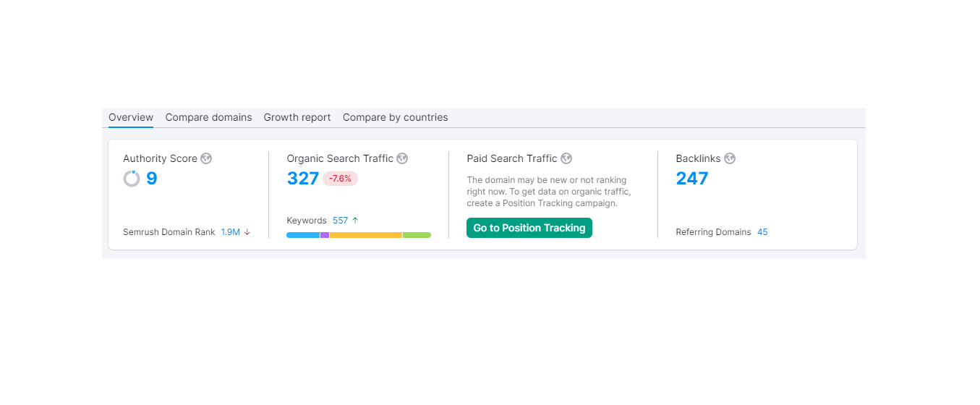Switch to the Compare domains tab
This screenshot has width=980, height=405.
(208, 117)
